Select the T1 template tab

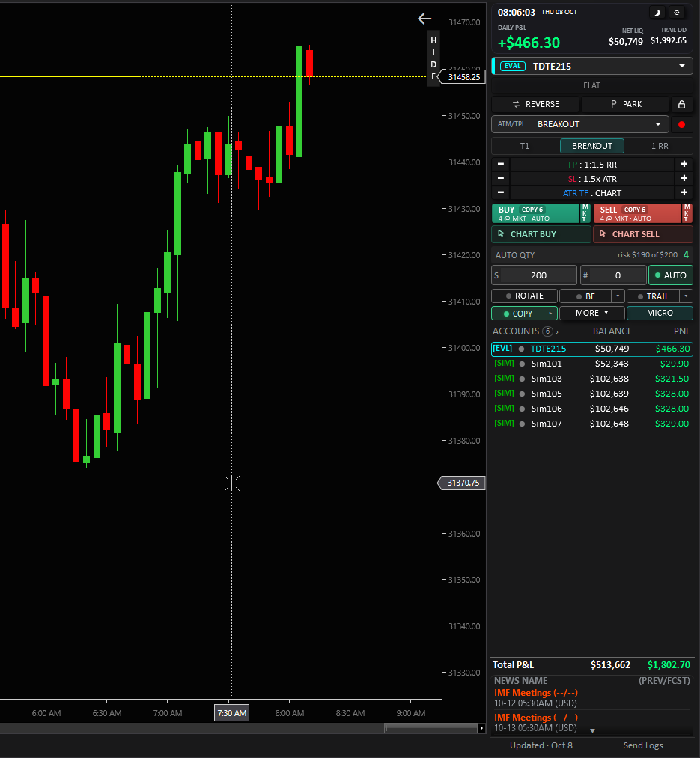click(x=524, y=146)
